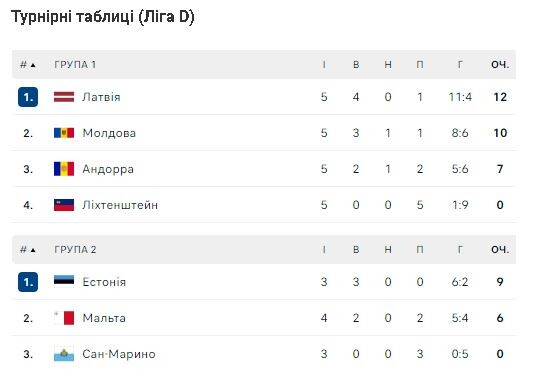Open the Сан-Марино team link

(119, 354)
